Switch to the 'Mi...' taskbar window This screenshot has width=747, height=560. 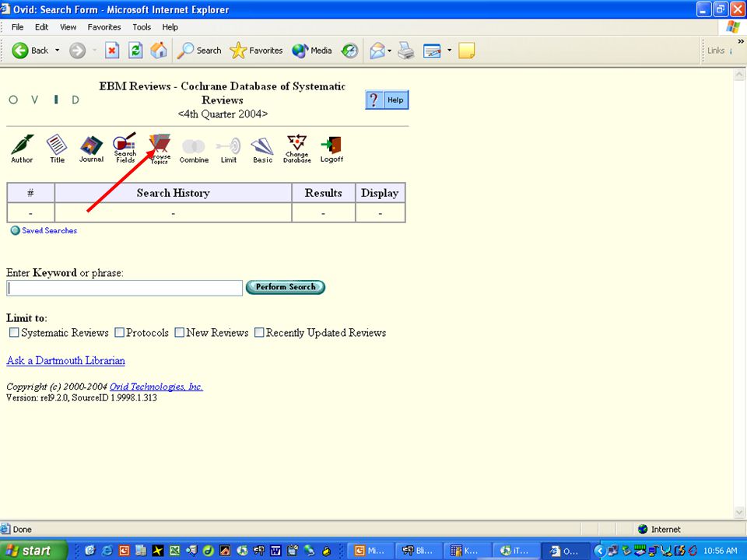(x=370, y=551)
